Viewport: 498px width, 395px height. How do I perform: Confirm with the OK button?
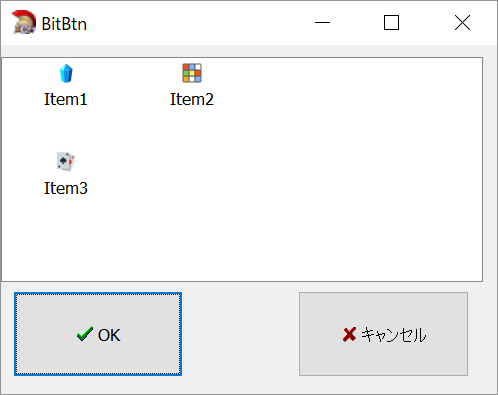pos(98,334)
